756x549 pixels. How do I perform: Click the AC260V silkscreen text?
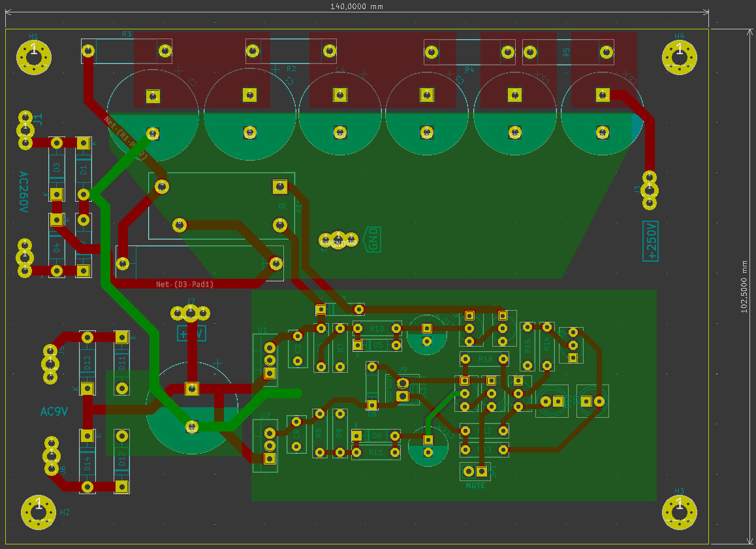click(23, 191)
